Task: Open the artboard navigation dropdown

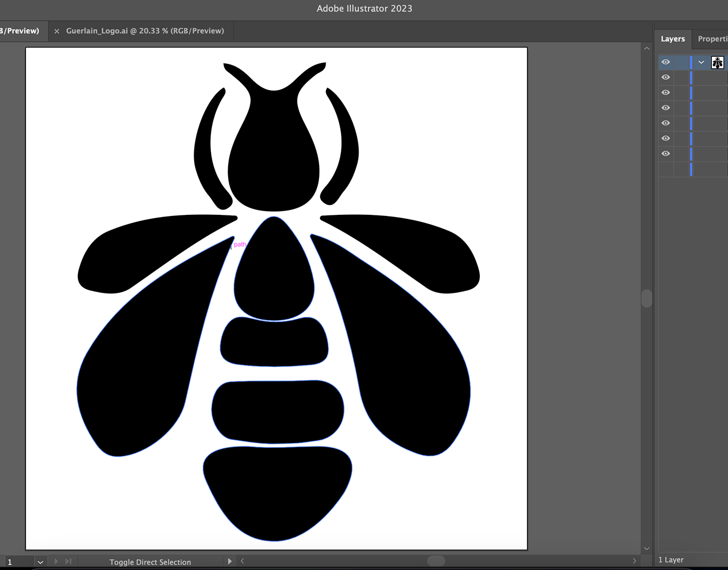Action: click(40, 562)
